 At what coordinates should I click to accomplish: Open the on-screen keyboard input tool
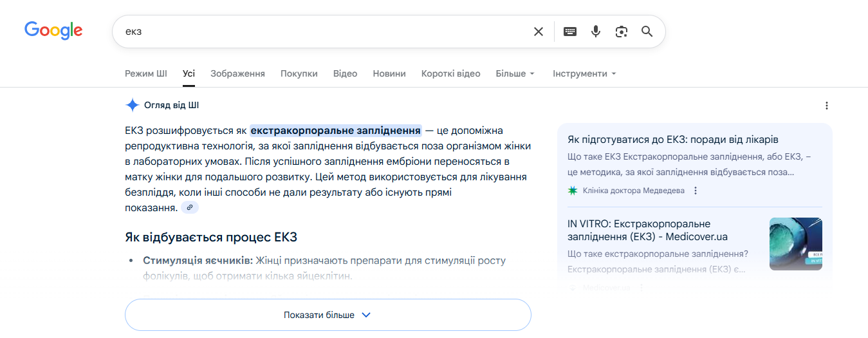(570, 32)
